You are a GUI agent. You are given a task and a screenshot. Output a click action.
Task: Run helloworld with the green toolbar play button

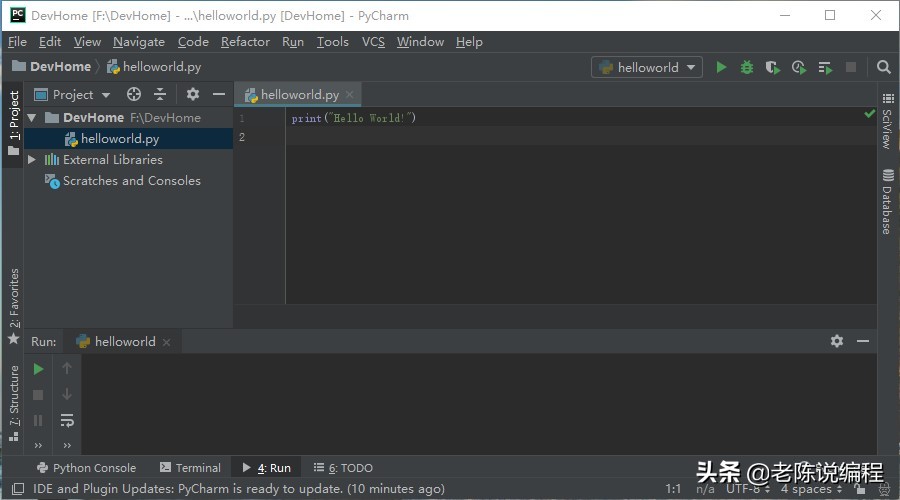tap(721, 67)
